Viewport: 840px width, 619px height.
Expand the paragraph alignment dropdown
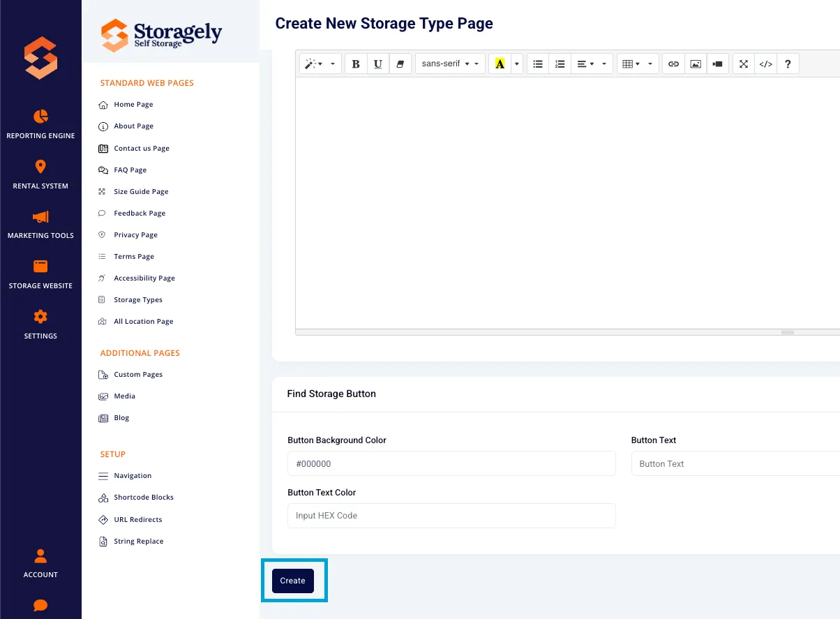[592, 64]
